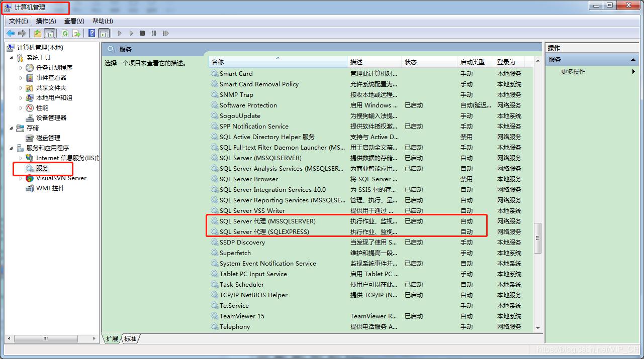Click the Show/Hide Action Pane icon
The width and height of the screenshot is (644, 359).
[x=104, y=33]
